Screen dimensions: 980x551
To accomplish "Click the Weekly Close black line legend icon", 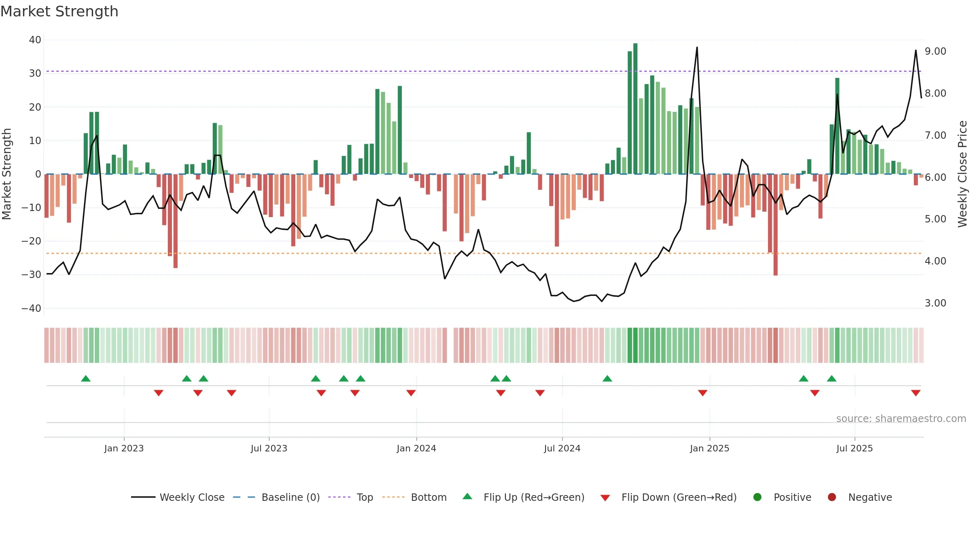I will (x=143, y=497).
